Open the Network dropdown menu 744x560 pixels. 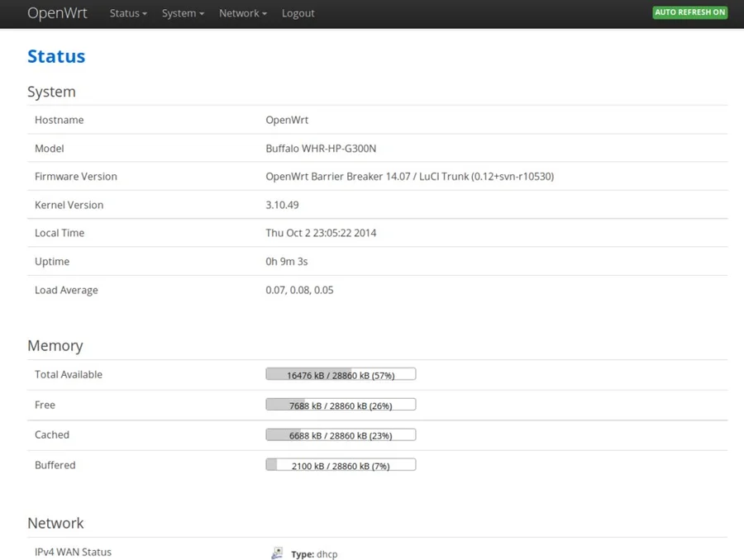(242, 13)
